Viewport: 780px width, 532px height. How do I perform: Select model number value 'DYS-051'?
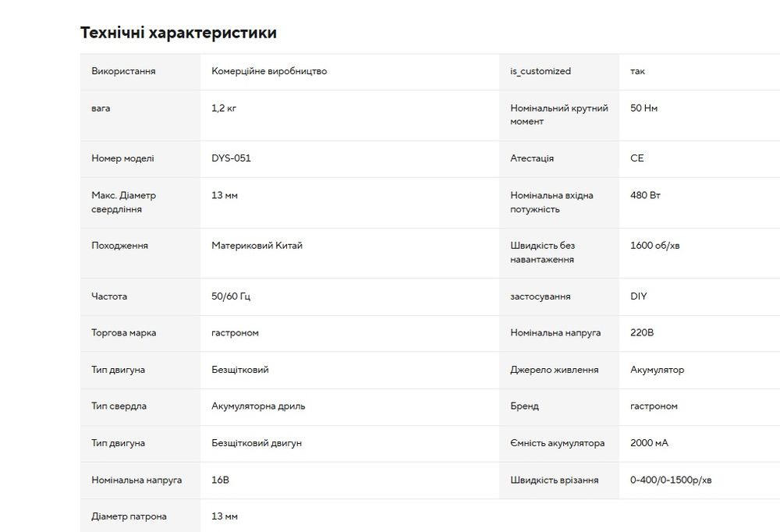click(231, 158)
